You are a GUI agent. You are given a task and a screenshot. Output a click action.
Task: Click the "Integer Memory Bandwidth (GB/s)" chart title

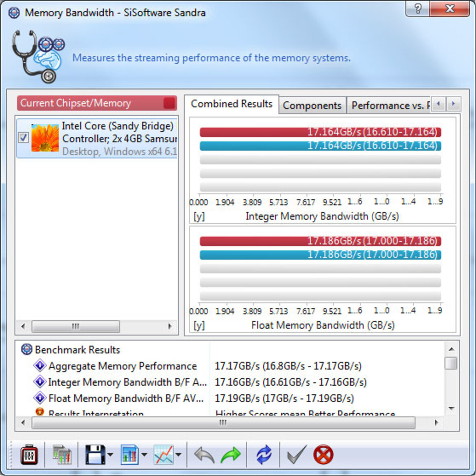[x=322, y=216]
